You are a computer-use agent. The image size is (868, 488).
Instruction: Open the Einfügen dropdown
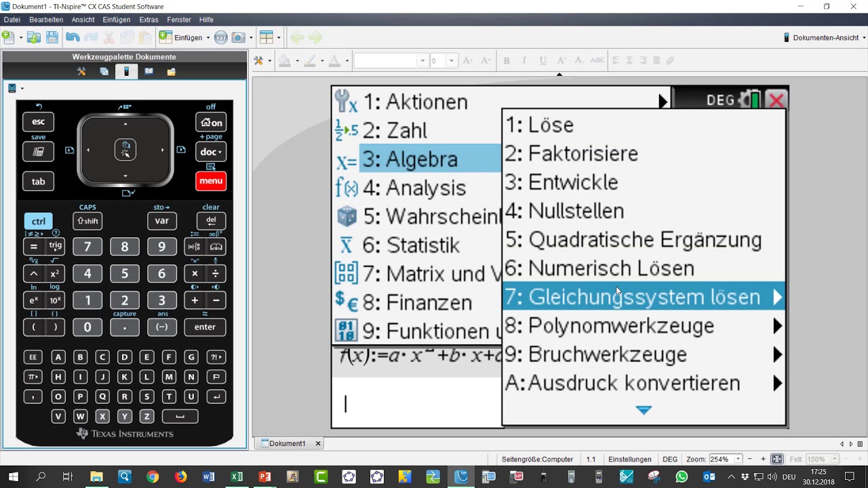coord(184,38)
